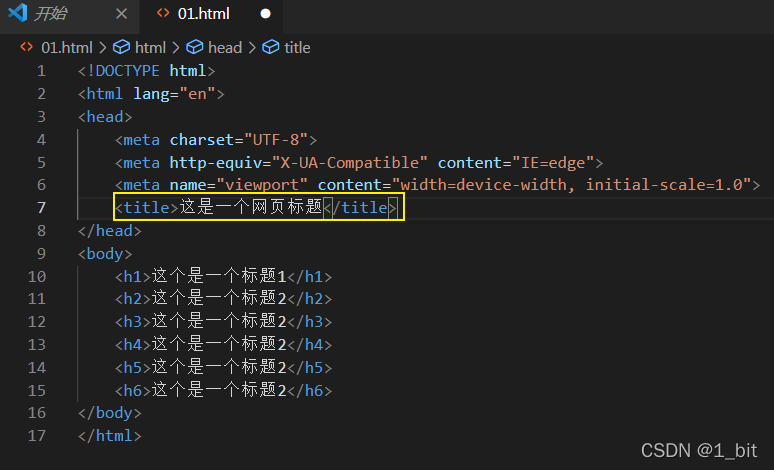Click the chevron after html breadcrumb
Screen dimensions: 774x470
point(176,48)
